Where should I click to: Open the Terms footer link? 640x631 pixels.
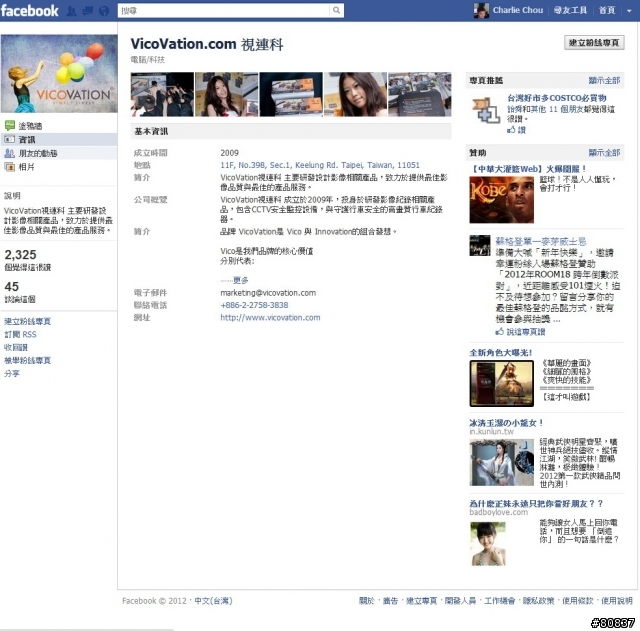coord(578,601)
